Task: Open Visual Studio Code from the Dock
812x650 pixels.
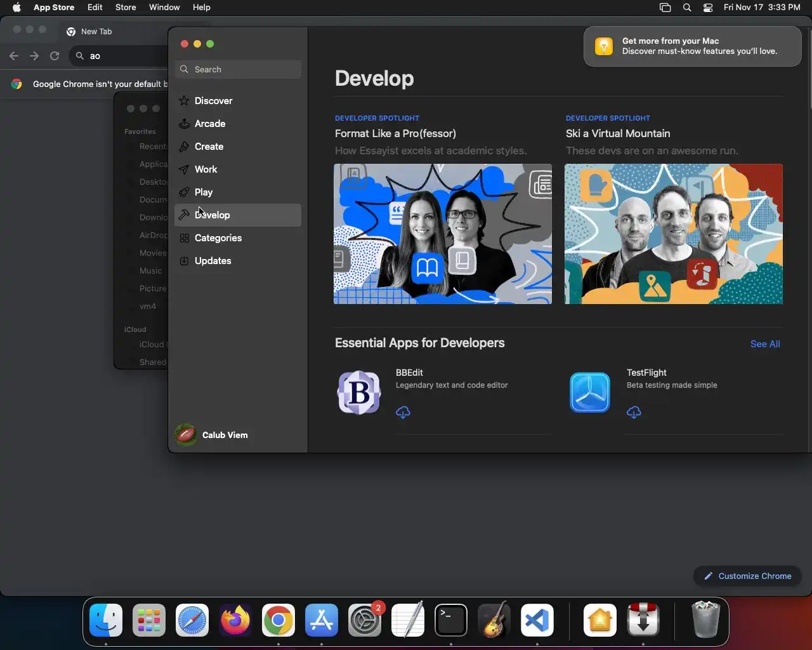Action: click(537, 620)
